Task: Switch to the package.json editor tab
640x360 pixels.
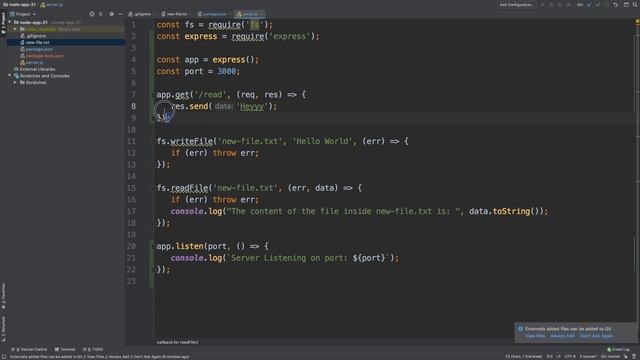Action: tap(212, 14)
